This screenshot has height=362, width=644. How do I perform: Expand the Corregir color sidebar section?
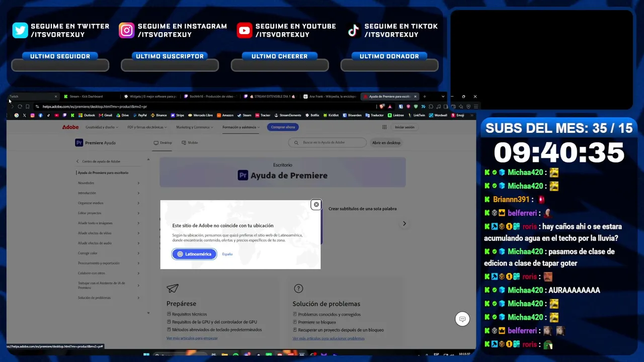click(109, 253)
